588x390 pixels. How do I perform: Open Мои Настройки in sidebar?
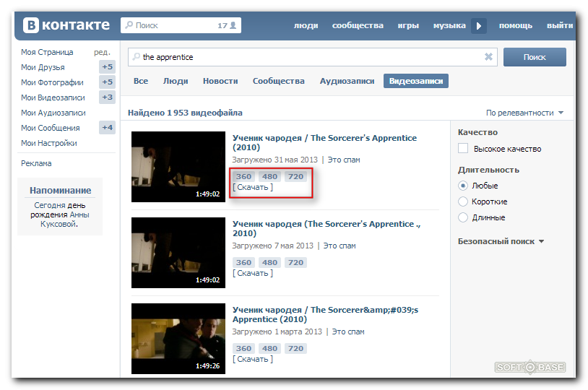coord(48,143)
